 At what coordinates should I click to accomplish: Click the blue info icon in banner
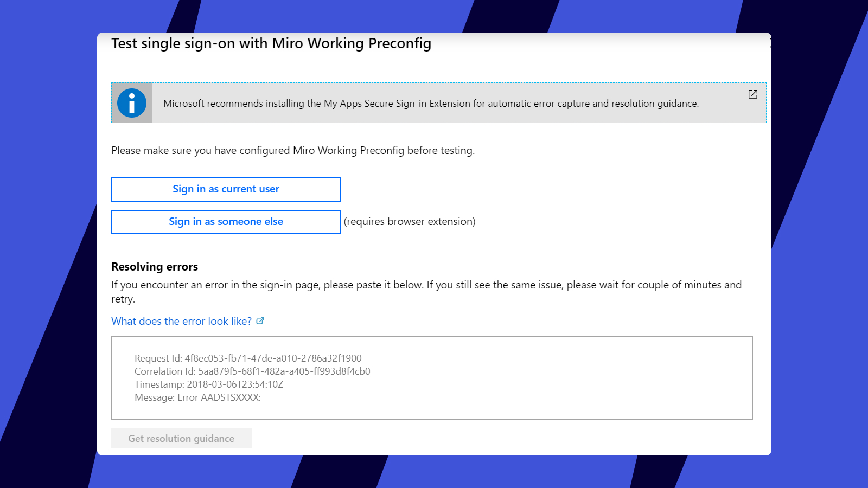coord(132,103)
